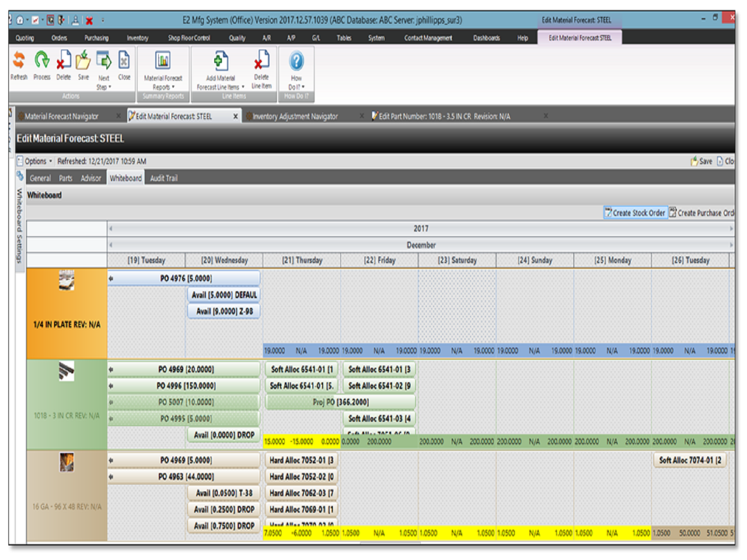Select the Avail [9.0000] Z-98 block

pos(224,311)
